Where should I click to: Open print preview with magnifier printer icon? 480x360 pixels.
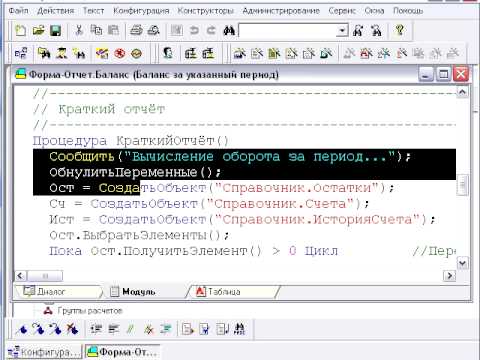pos(153,31)
